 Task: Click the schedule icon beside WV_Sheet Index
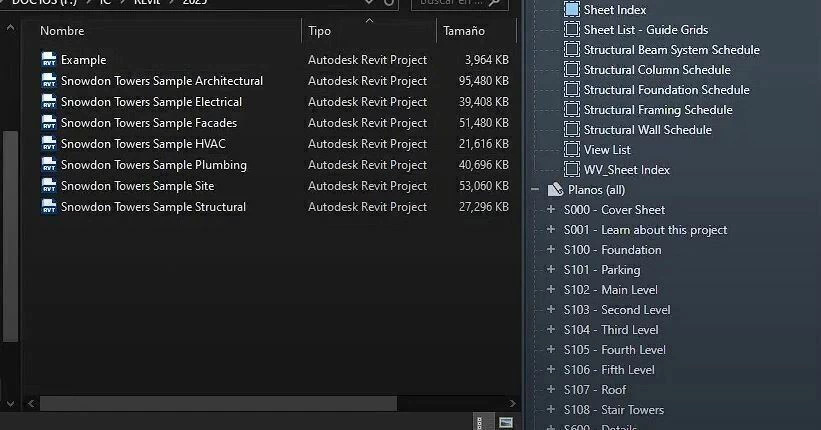point(572,169)
